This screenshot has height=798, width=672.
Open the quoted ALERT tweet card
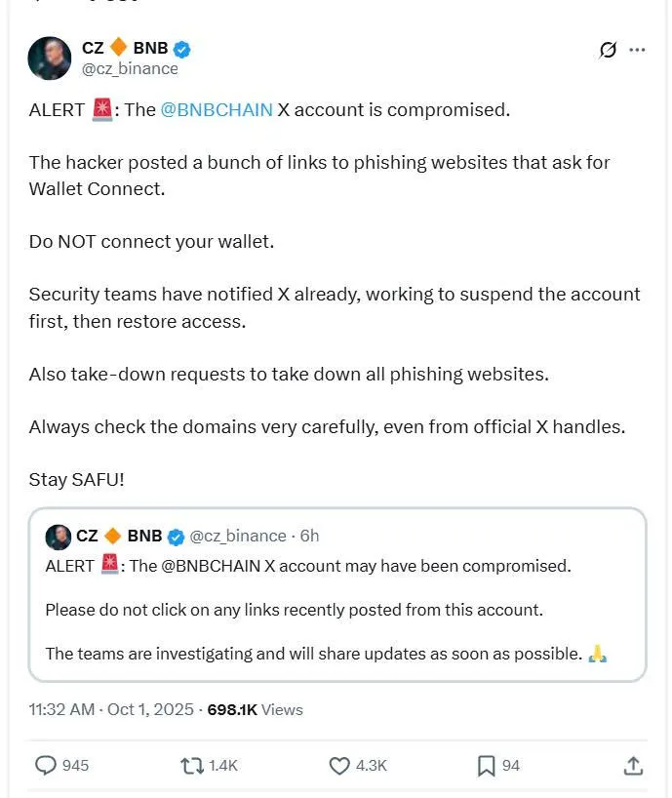pos(337,610)
